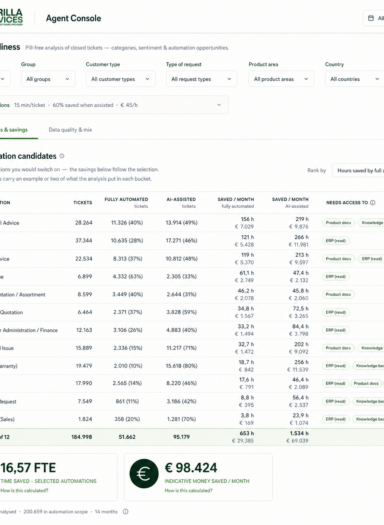Image resolution: width=384 pixels, height=525 pixels.
Task: Click the '€ 98.424' figure
Action: tap(191, 468)
